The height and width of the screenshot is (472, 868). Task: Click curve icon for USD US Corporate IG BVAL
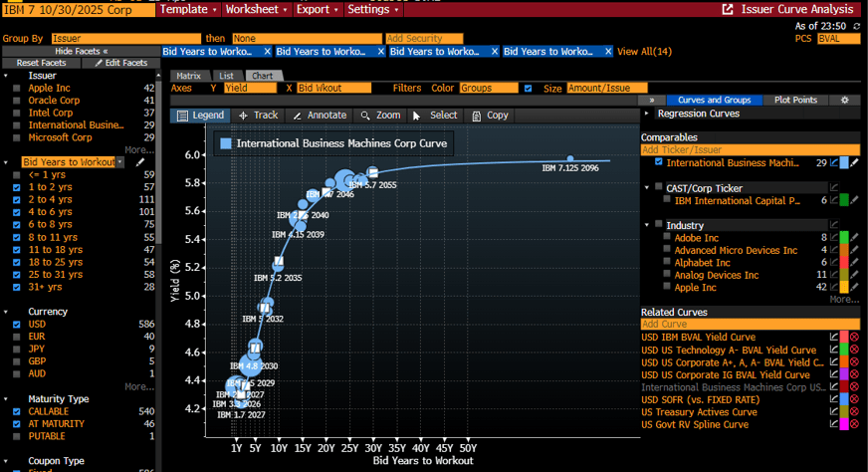(834, 374)
